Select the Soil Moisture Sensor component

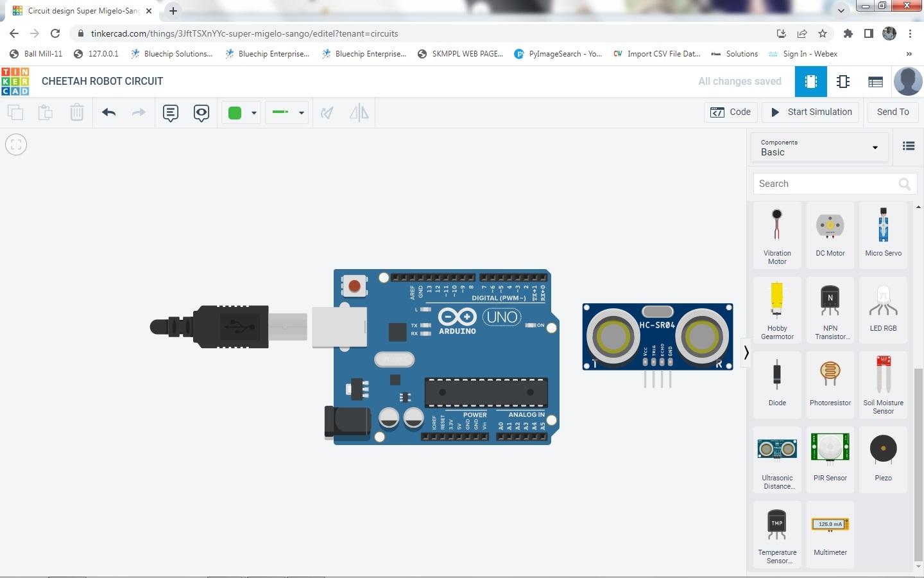pyautogui.click(x=883, y=385)
